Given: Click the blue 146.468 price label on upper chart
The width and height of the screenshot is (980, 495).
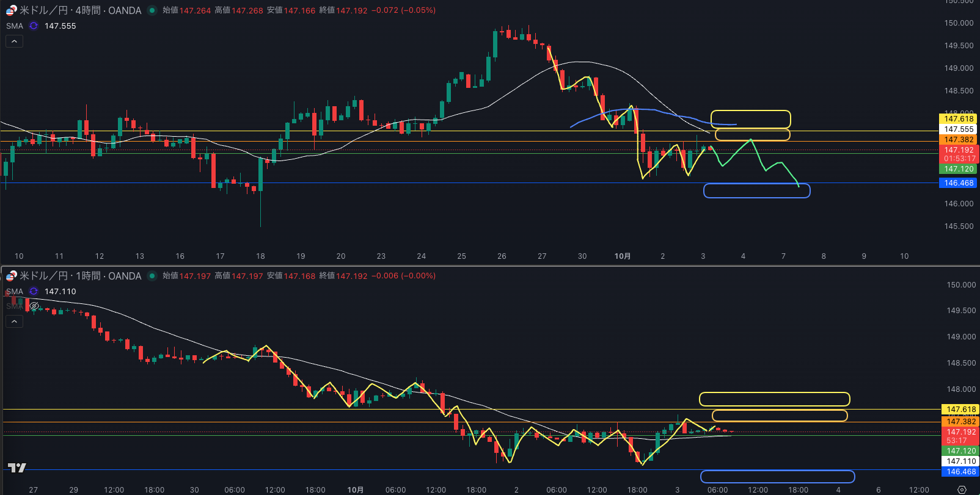Looking at the screenshot, I should click(958, 183).
